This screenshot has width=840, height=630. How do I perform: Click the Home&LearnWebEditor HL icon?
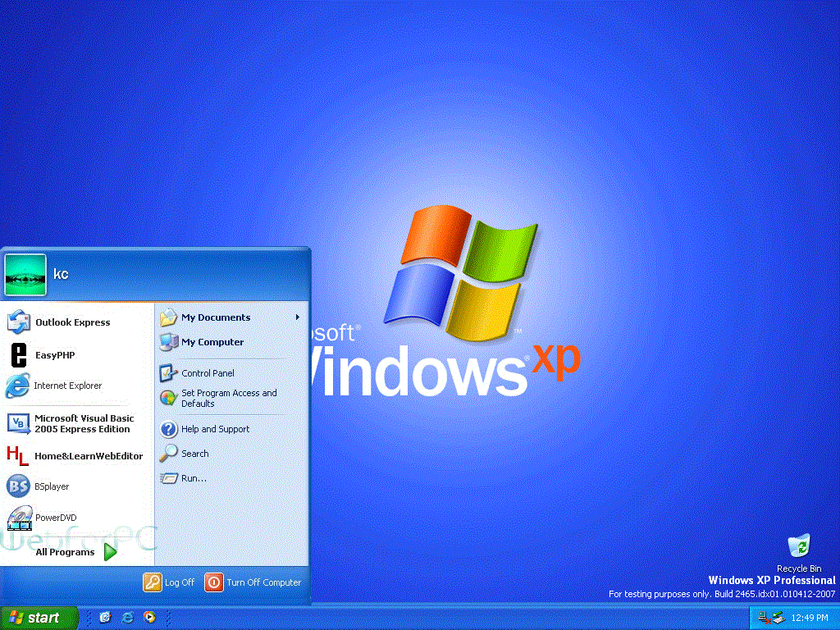pos(18,455)
